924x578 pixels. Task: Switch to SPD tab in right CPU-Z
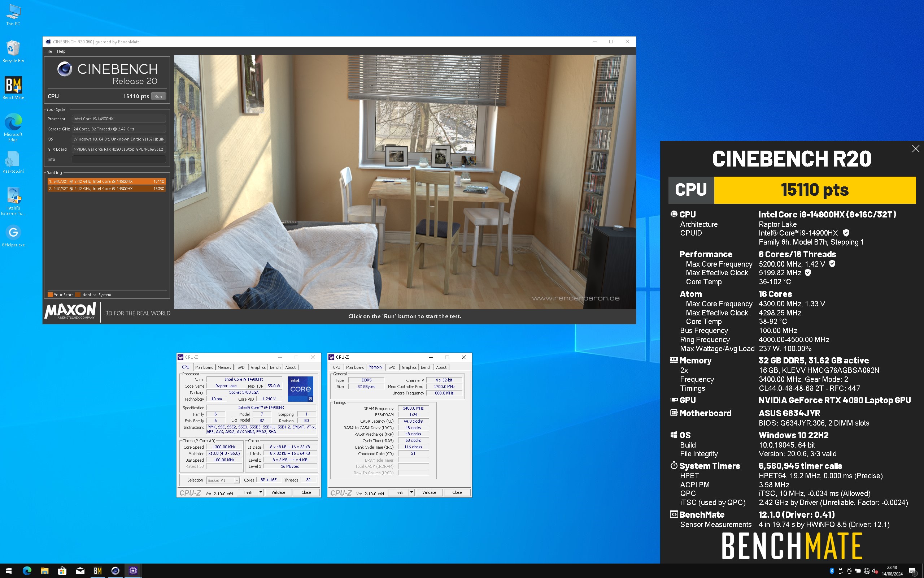point(392,367)
